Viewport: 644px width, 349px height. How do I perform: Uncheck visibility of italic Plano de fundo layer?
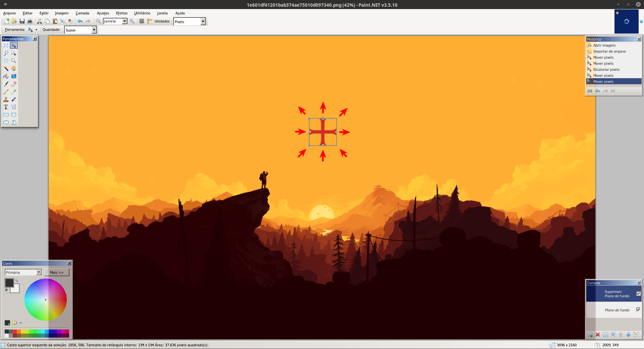pos(638,309)
